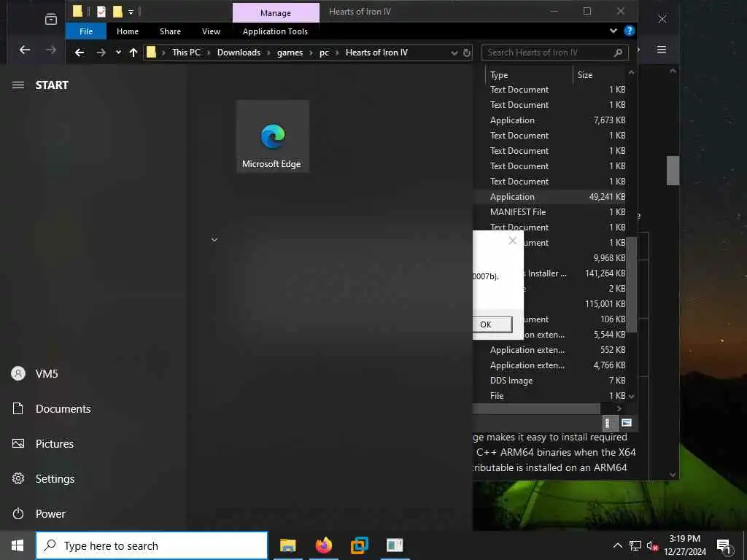This screenshot has width=747, height=560.
Task: Switch to the large icons view layout
Action: coord(627,423)
